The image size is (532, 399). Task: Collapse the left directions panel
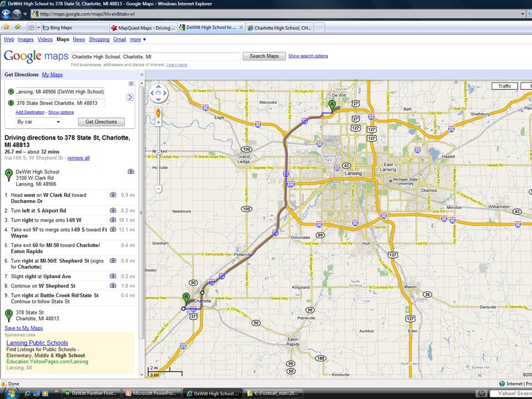coord(142,75)
